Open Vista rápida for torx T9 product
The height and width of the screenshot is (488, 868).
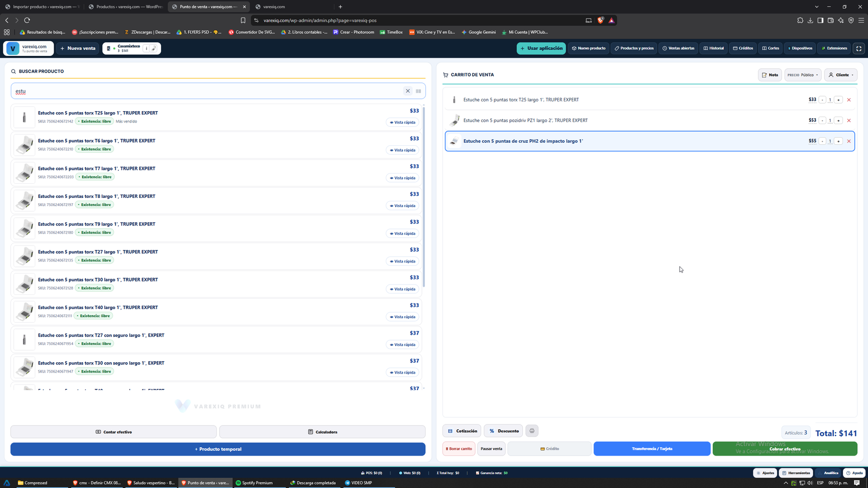coord(403,234)
